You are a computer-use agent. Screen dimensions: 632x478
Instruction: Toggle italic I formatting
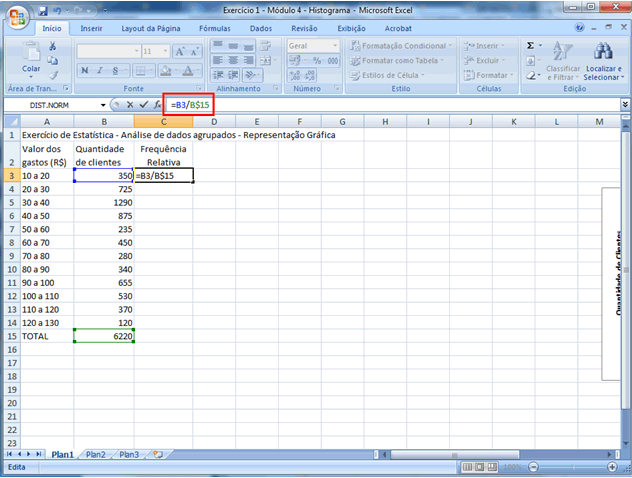(x=101, y=70)
